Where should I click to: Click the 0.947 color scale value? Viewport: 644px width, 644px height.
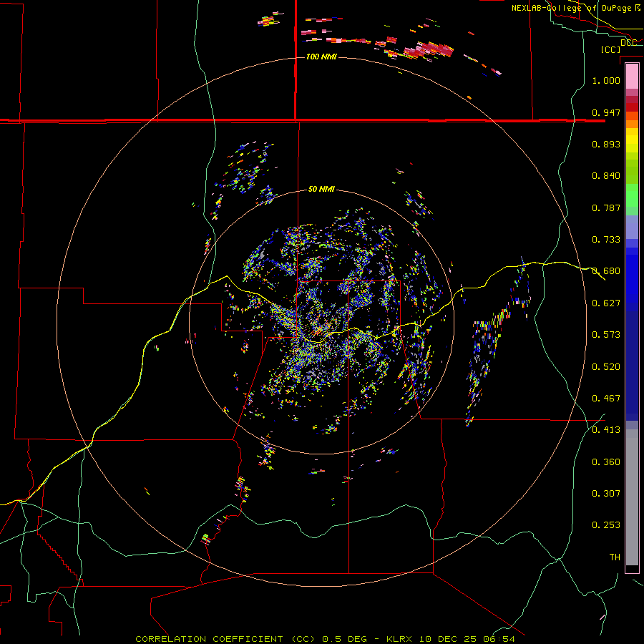[606, 112]
